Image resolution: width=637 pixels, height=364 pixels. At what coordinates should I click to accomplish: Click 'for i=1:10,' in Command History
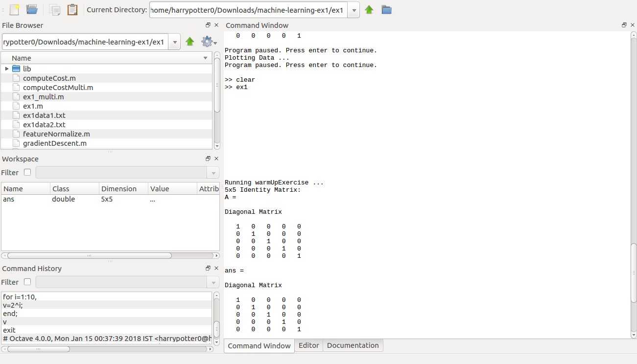[x=20, y=297]
